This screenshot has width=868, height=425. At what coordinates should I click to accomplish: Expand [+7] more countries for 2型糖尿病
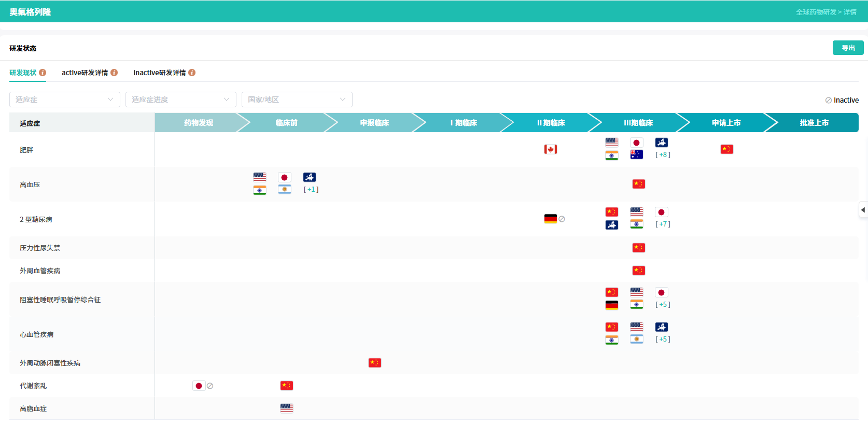coord(663,224)
